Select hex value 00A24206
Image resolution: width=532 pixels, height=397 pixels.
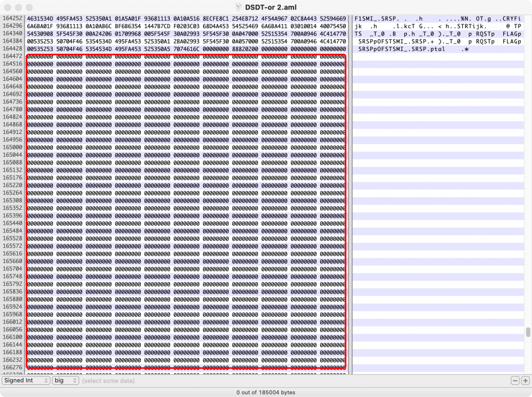click(x=99, y=34)
